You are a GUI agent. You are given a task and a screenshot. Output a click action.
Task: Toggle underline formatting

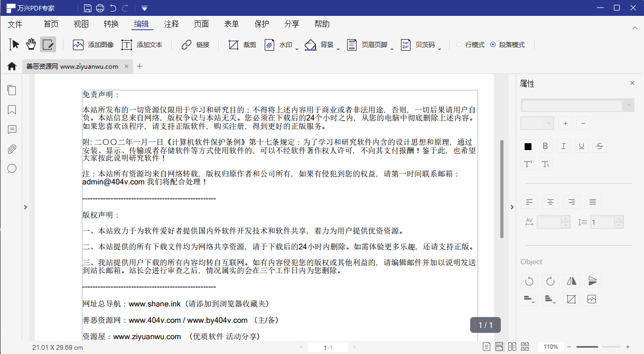pyautogui.click(x=581, y=146)
